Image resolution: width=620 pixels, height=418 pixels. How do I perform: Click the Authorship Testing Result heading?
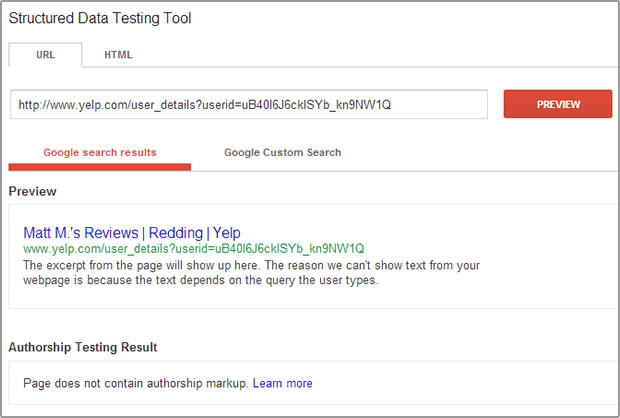83,347
